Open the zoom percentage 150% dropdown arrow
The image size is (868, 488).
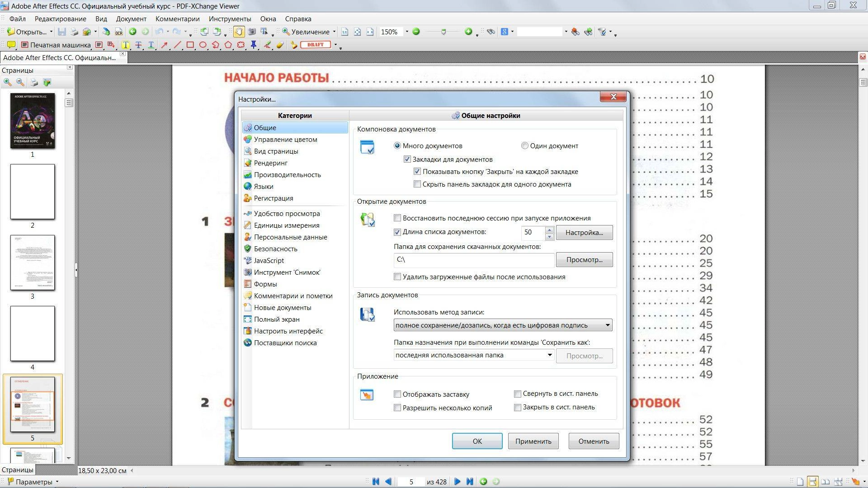406,32
